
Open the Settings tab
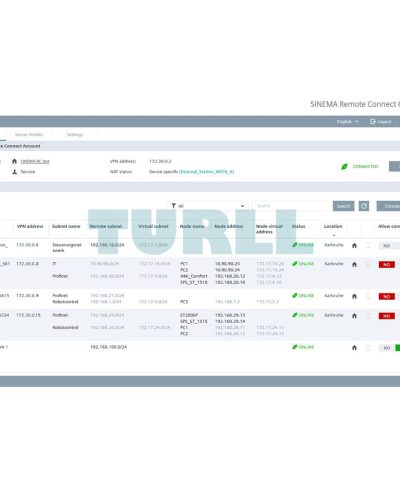[x=75, y=134]
